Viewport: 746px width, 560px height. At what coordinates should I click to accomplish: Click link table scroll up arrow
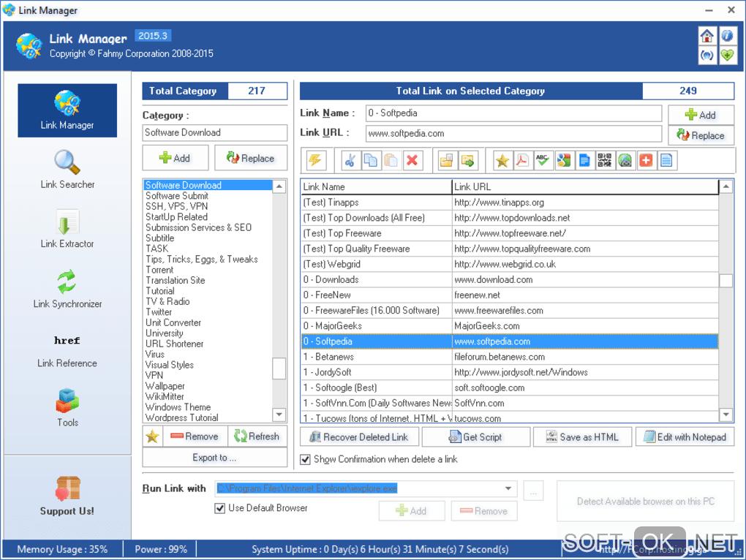tap(726, 186)
